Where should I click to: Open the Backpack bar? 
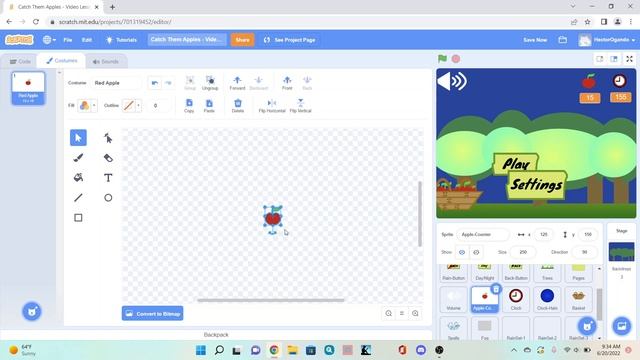point(216,335)
